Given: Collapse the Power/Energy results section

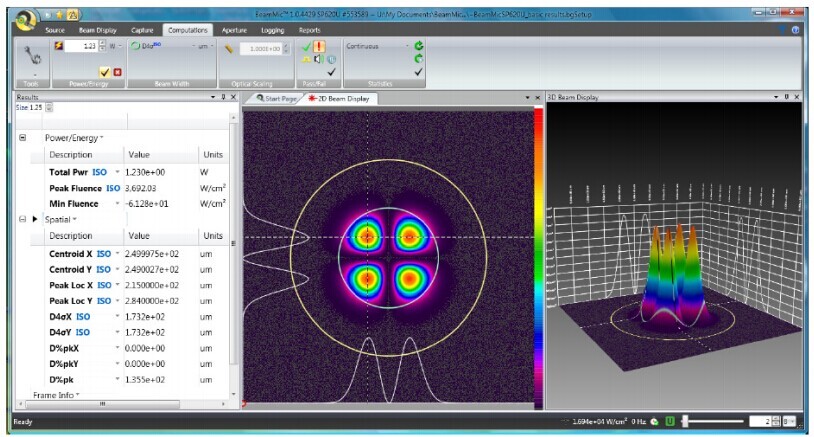Looking at the screenshot, I should pyautogui.click(x=23, y=138).
